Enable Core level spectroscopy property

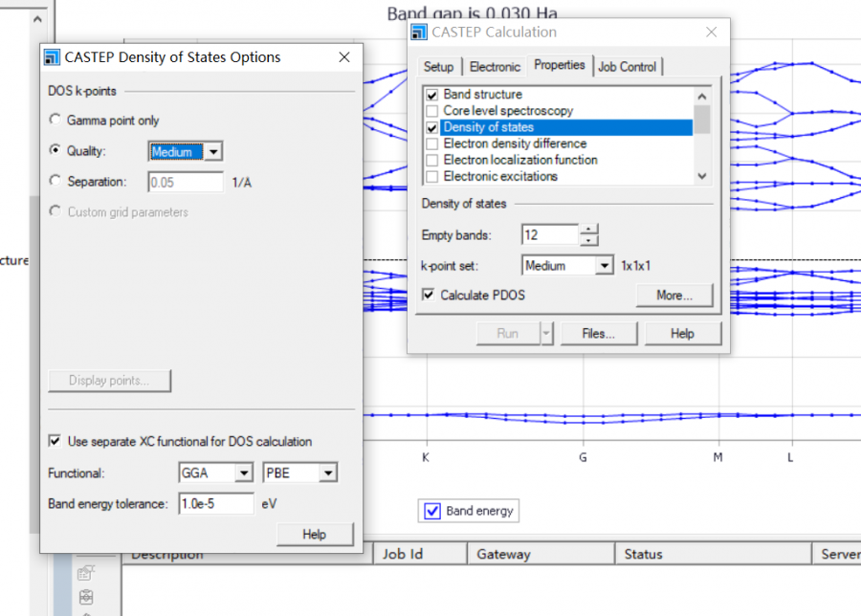tap(432, 111)
